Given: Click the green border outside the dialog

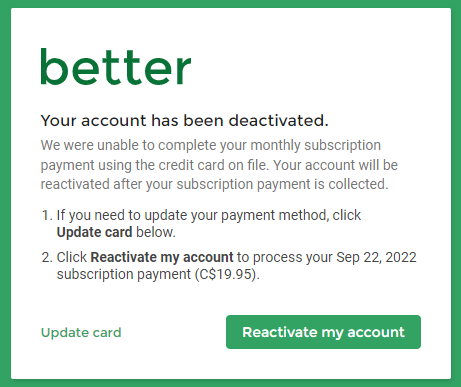Looking at the screenshot, I should [x=5, y=193].
